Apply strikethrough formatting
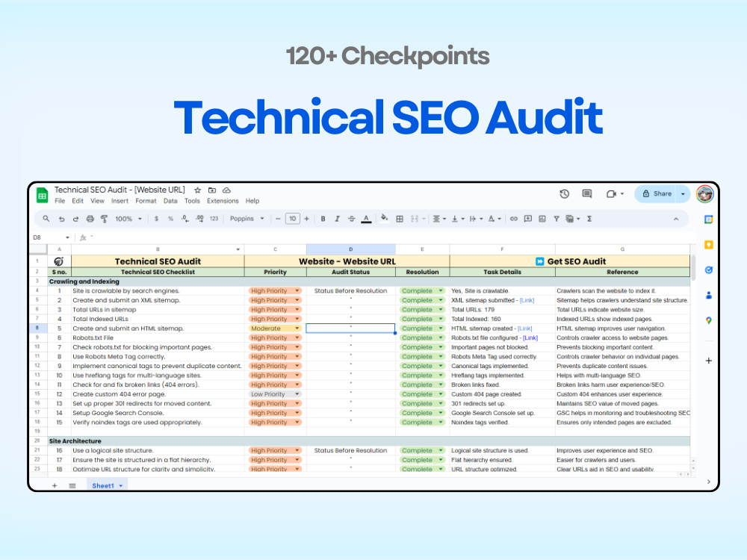 pos(352,219)
